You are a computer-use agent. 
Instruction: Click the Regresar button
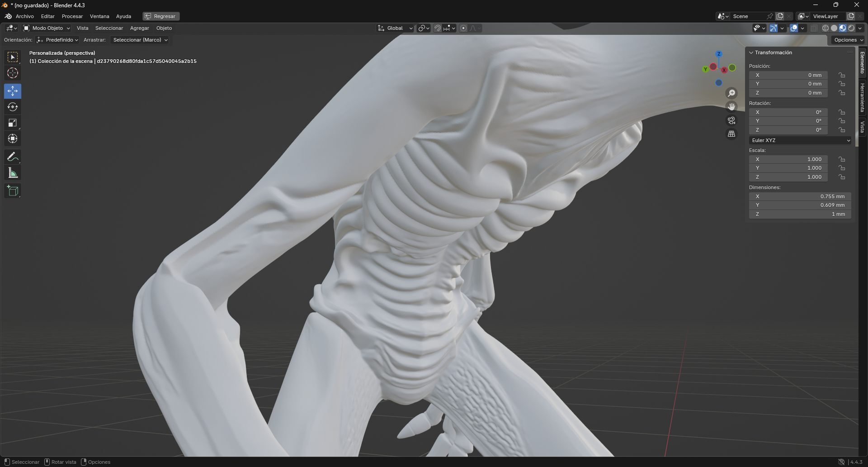160,16
